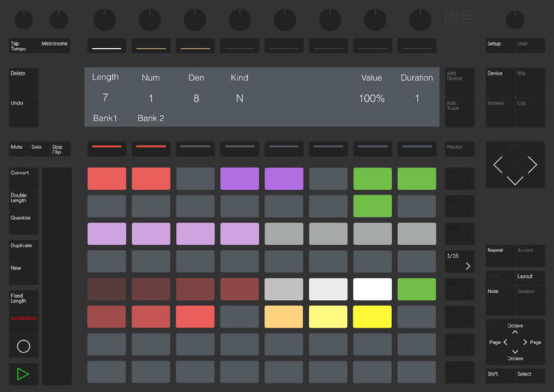Select the 1/16 scene launch button
Image resolution: width=554 pixels, height=392 pixels.
pyautogui.click(x=460, y=261)
